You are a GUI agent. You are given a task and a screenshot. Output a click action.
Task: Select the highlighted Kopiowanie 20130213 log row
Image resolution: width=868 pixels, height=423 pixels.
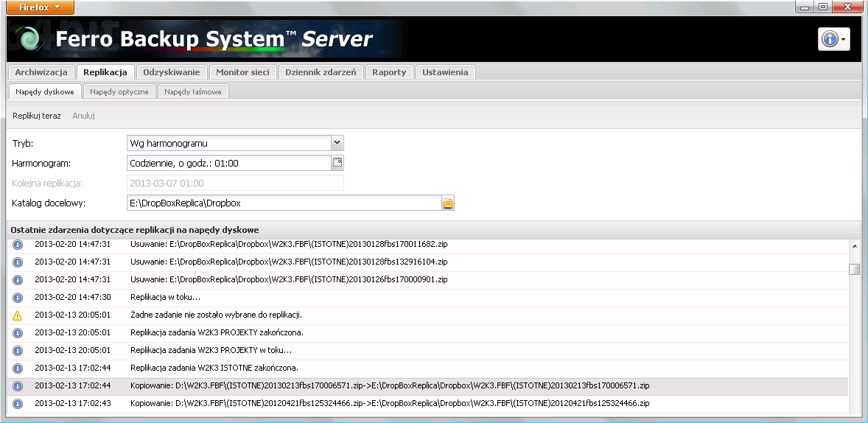tap(389, 385)
